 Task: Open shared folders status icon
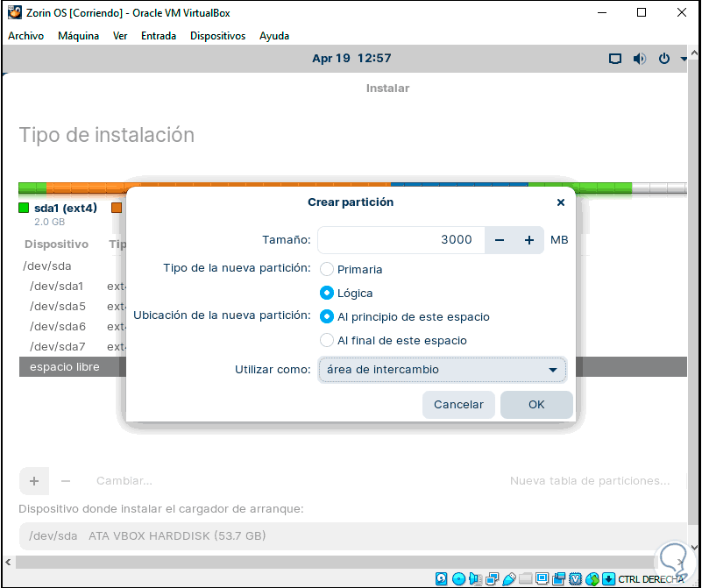tap(526, 578)
